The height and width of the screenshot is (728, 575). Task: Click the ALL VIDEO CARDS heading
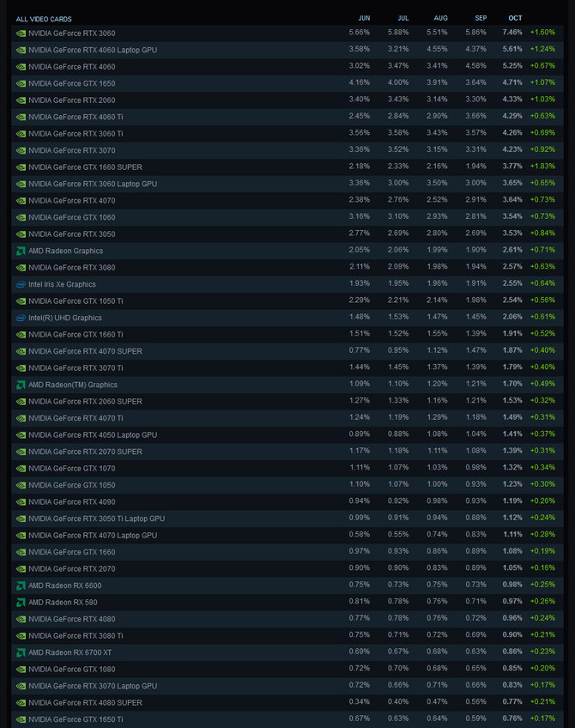[x=44, y=19]
